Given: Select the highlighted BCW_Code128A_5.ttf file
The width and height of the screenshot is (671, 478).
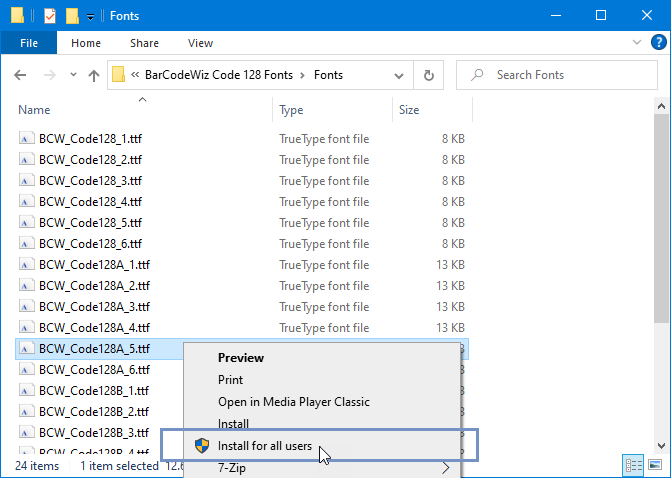Looking at the screenshot, I should click(94, 349).
